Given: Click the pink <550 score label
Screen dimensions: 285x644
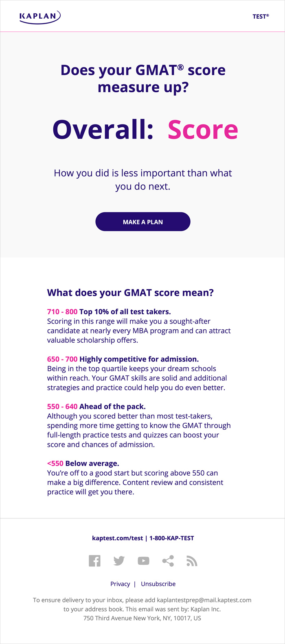Looking at the screenshot, I should pos(55,463).
